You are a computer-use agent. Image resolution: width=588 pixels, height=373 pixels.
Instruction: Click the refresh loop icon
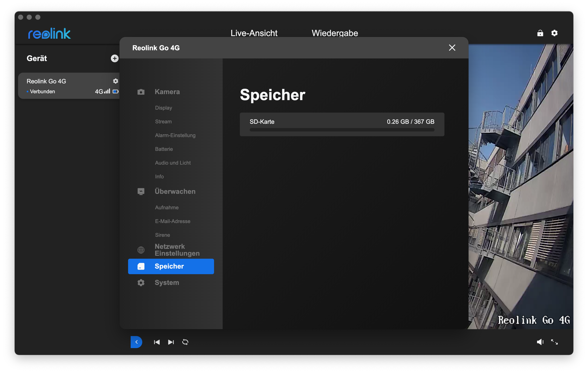coord(185,342)
